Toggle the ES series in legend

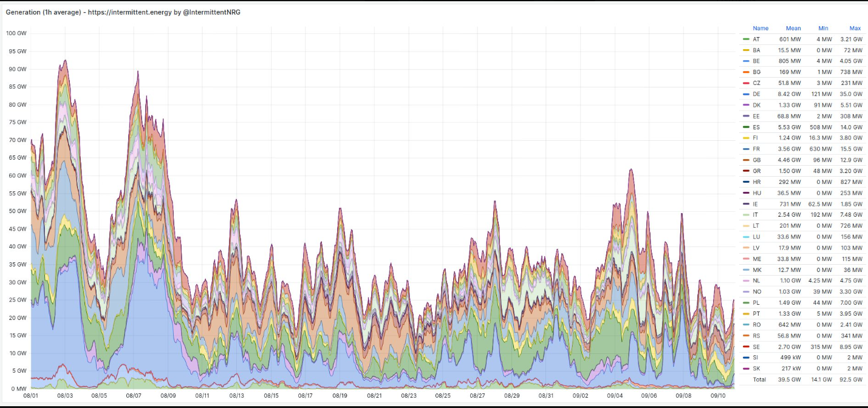756,127
